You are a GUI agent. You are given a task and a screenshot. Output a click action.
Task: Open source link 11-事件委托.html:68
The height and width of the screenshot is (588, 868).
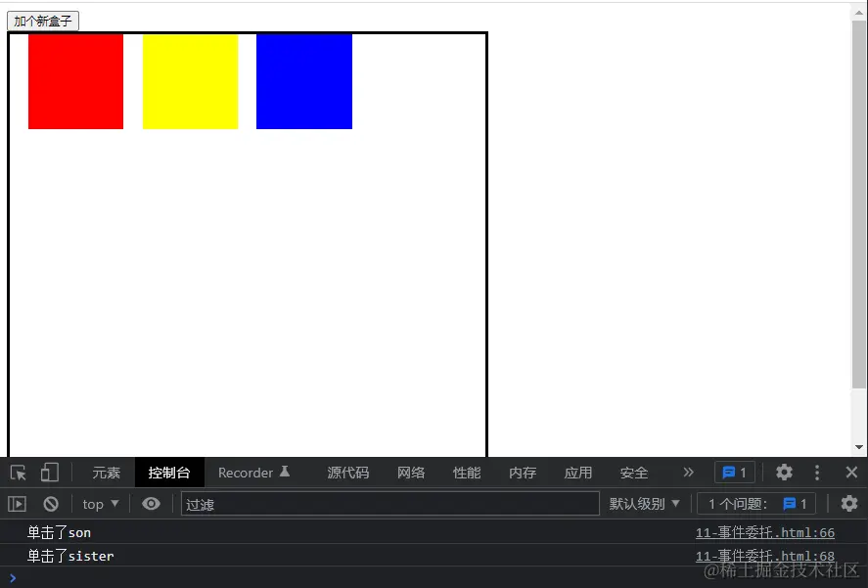point(765,556)
